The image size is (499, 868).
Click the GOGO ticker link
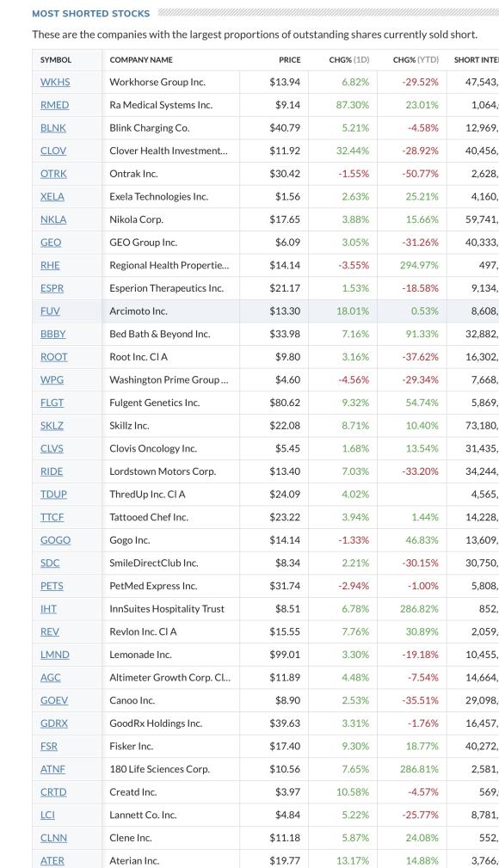coord(55,540)
